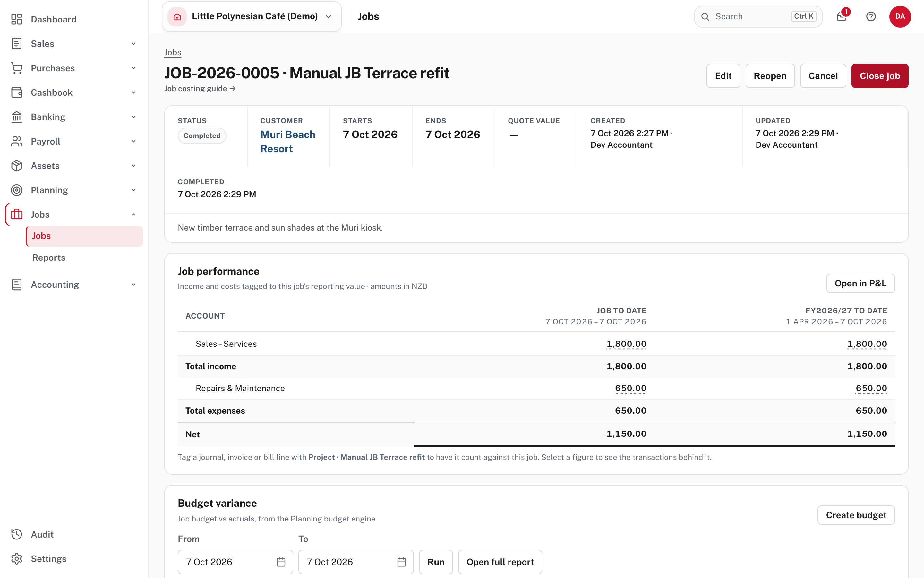
Task: Click the Cashbook wallet icon
Action: pos(16,92)
